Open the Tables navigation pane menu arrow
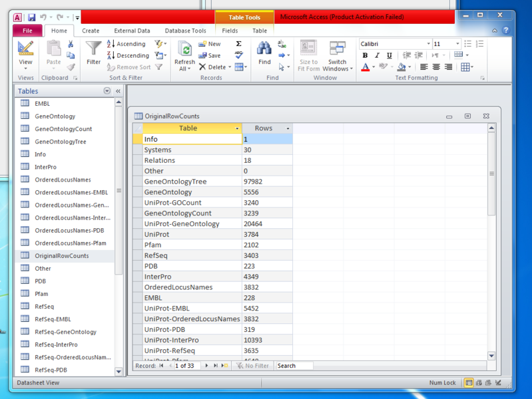The height and width of the screenshot is (399, 532). pyautogui.click(x=107, y=90)
